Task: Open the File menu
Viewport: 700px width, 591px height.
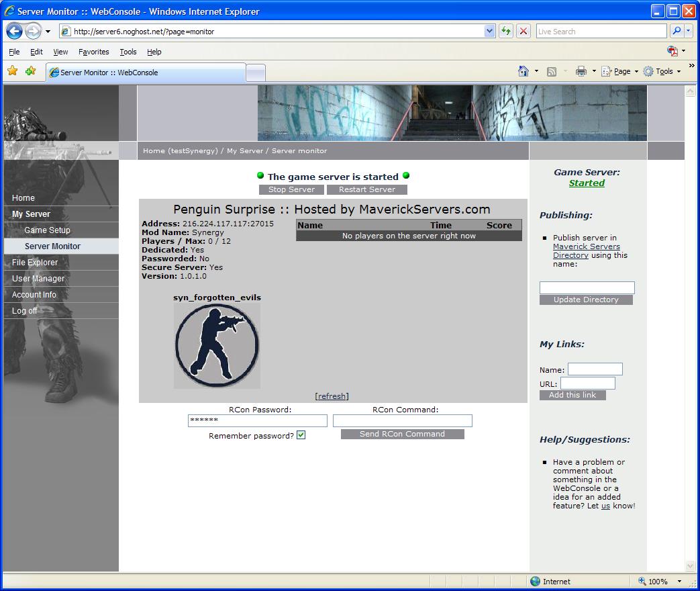Action: click(x=14, y=52)
